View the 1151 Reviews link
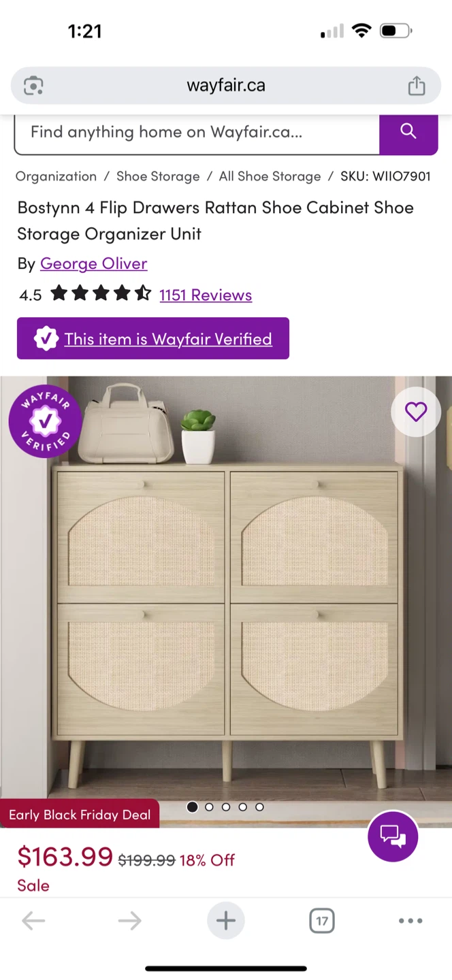This screenshot has width=452, height=980. coord(206,295)
